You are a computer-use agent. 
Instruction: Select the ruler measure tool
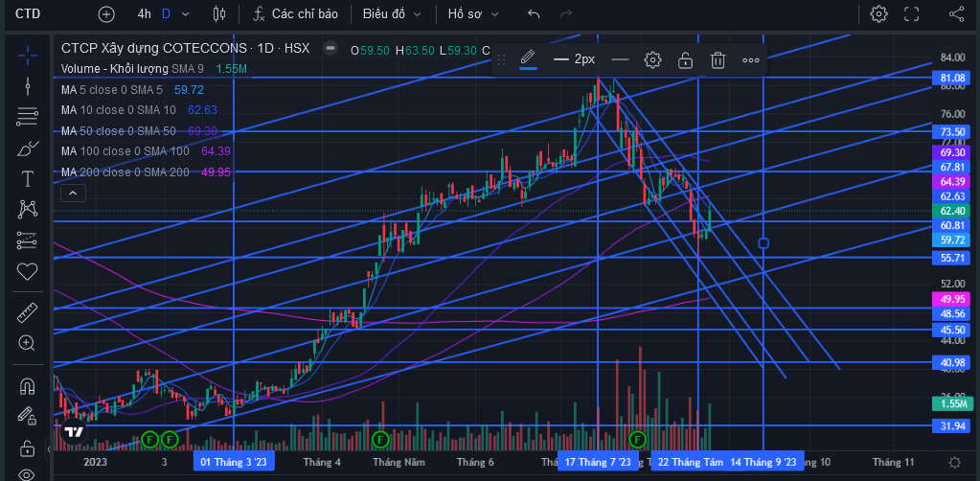point(28,312)
